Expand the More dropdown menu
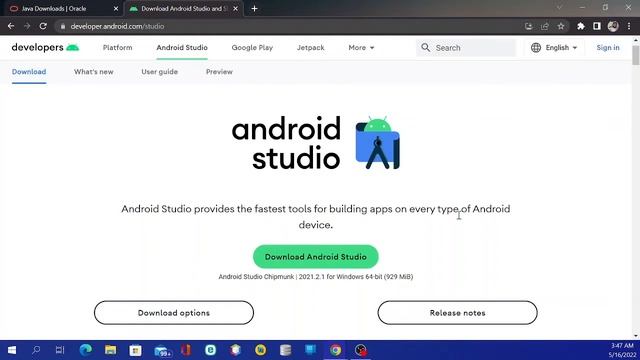640x360 pixels. point(361,47)
